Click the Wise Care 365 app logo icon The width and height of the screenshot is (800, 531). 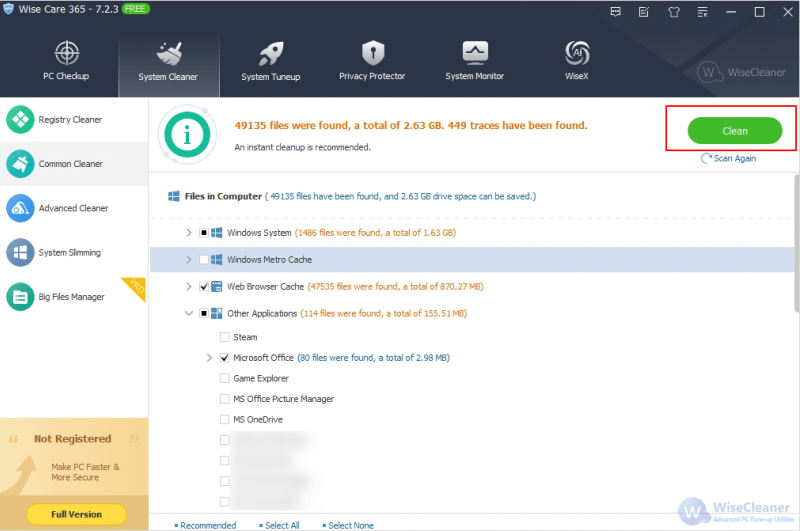tap(8, 9)
